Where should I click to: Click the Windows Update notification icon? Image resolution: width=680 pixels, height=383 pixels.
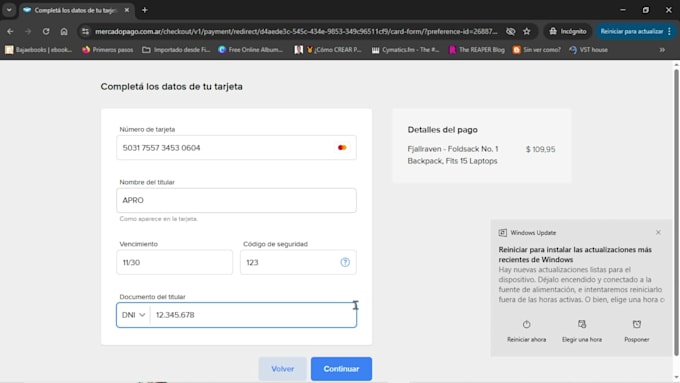[503, 232]
